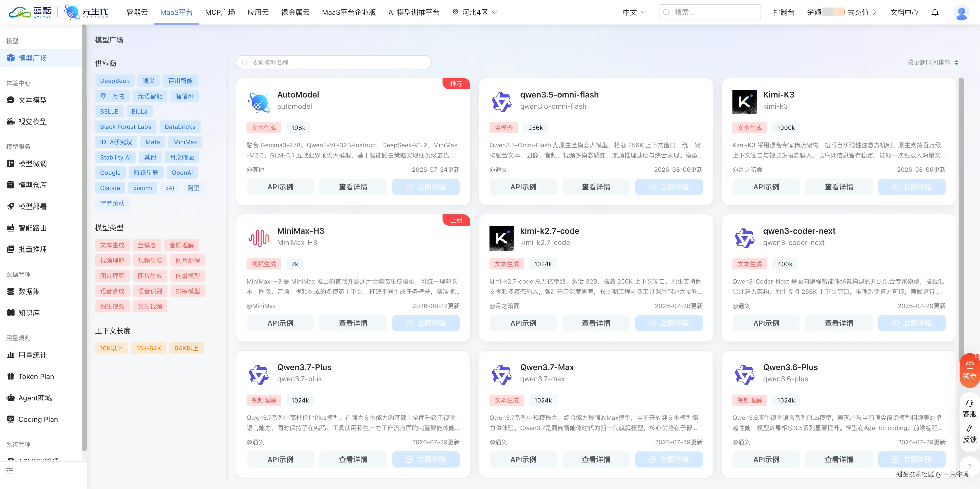This screenshot has width=980, height=489.
Task: Toggle the 向量模型 model type filter
Action: tap(188, 276)
